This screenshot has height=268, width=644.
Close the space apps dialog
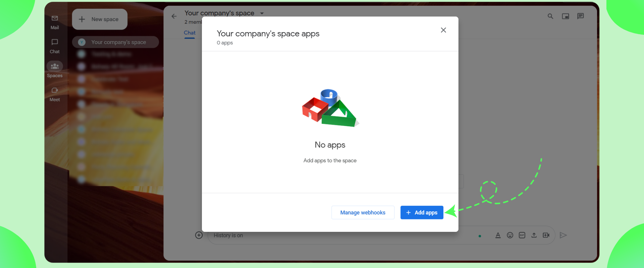[x=443, y=30]
